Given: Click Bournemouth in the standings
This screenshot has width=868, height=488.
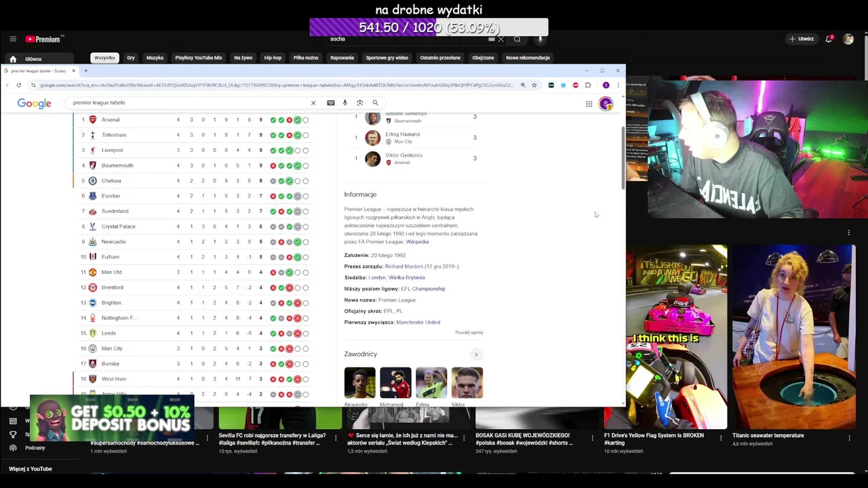Looking at the screenshot, I should pyautogui.click(x=117, y=165).
